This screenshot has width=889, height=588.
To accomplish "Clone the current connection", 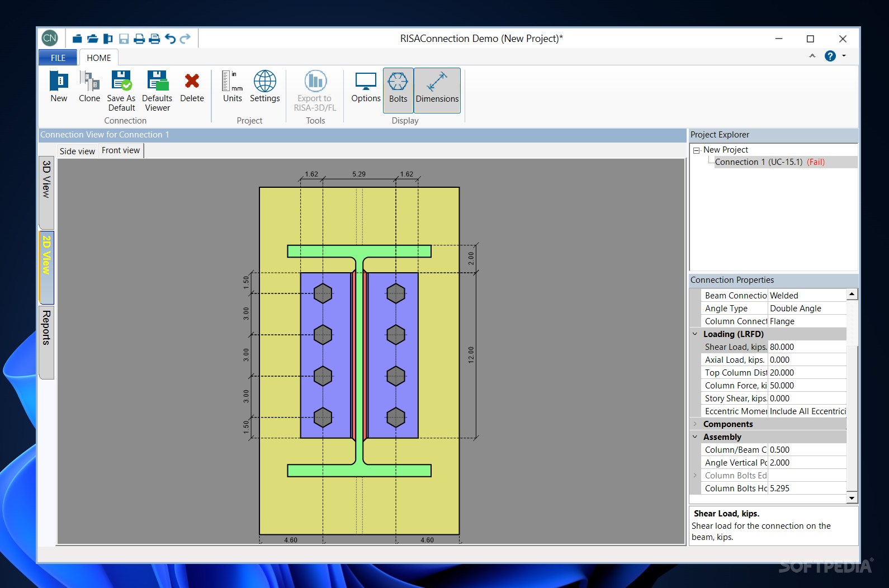I will point(89,87).
